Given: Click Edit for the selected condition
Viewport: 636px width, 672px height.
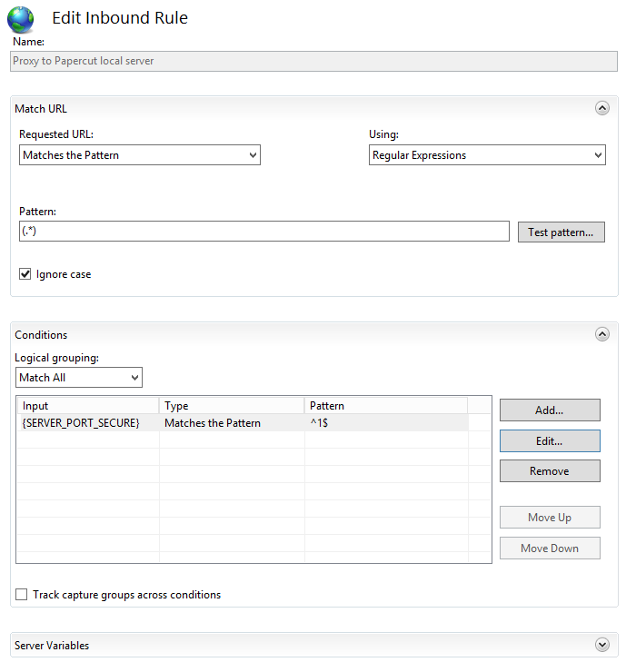Looking at the screenshot, I should point(550,441).
